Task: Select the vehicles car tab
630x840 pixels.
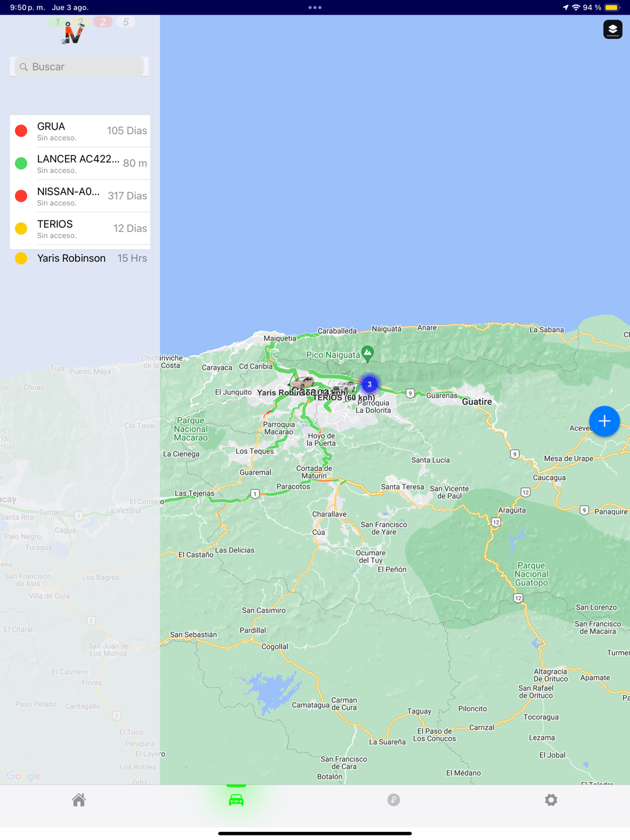Action: click(236, 800)
